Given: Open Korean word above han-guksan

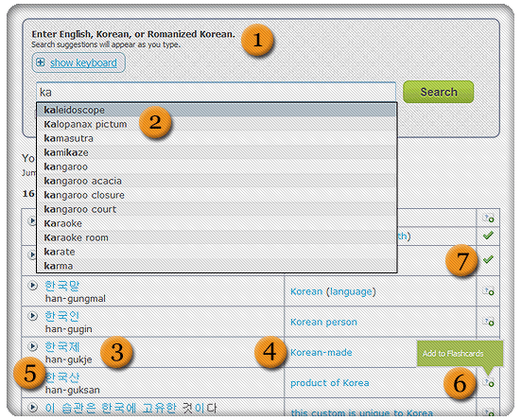Looking at the screenshot, I should [x=62, y=377].
